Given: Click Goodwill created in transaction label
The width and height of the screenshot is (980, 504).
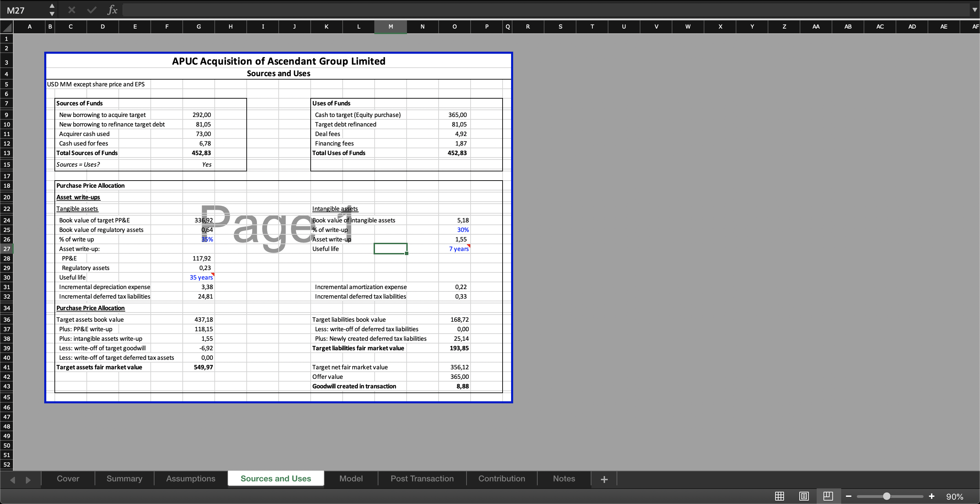Looking at the screenshot, I should tap(354, 386).
